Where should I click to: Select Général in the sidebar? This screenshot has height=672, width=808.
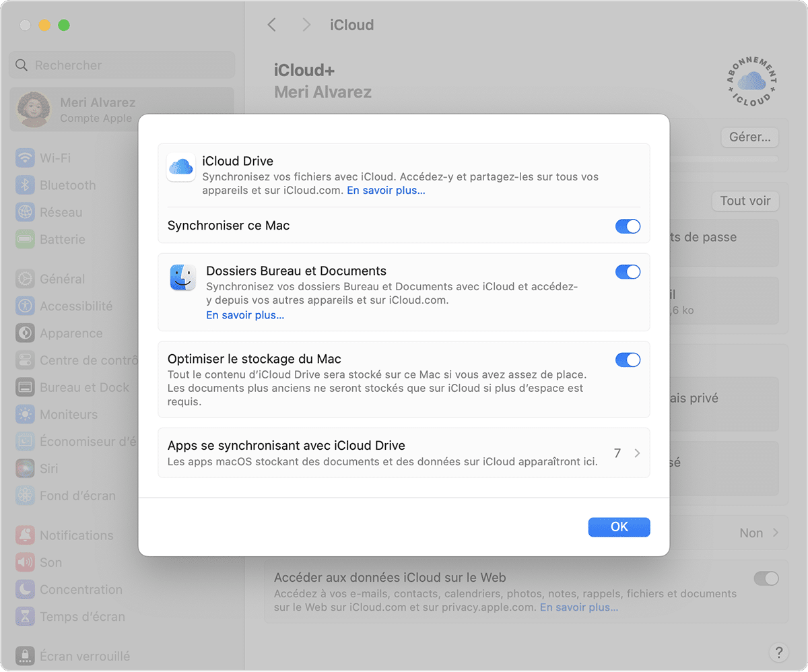pos(61,279)
